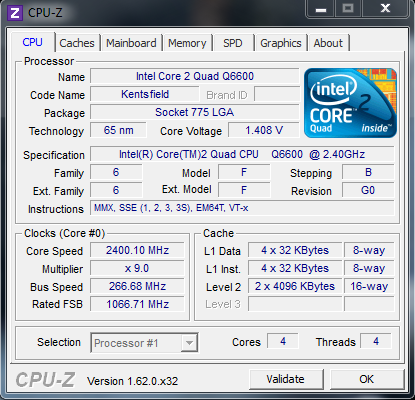
Task: Click the Name field Intel Core 2 Quad Q6600
Action: pyautogui.click(x=195, y=76)
